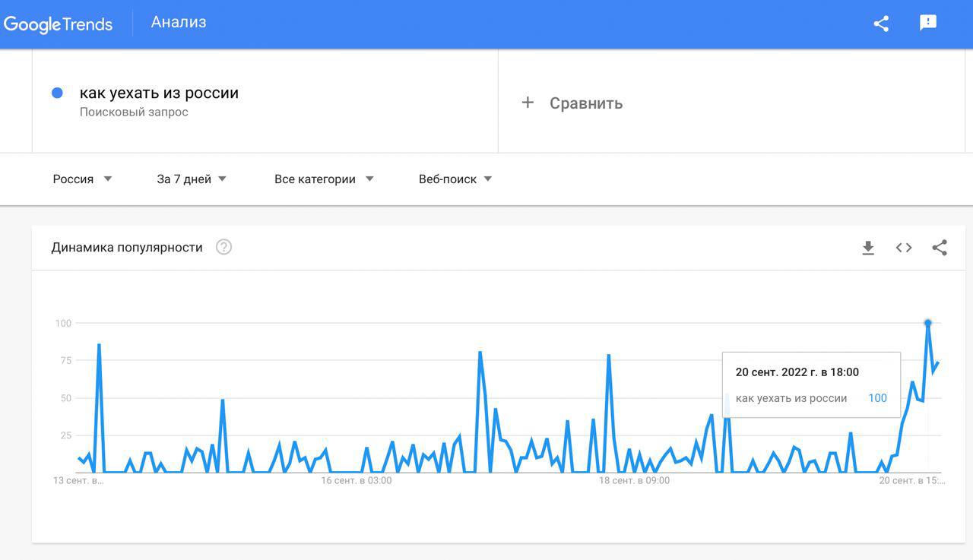Viewport: 973px width, 560px height.
Task: Download the chart data as CSV
Action: (868, 248)
